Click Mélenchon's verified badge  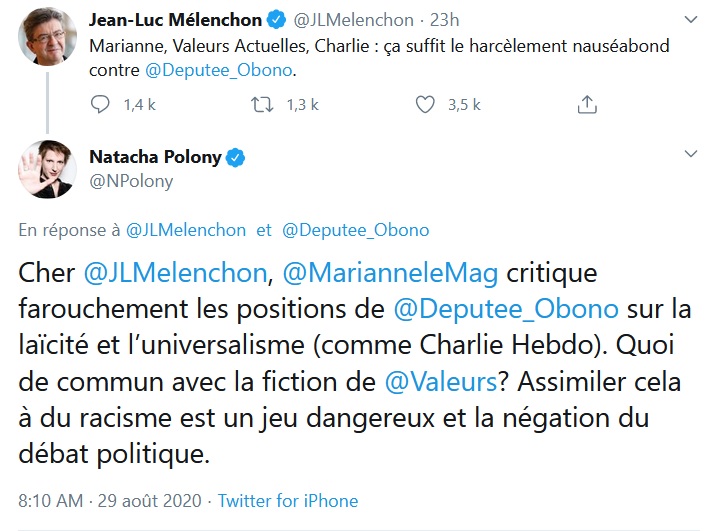(x=279, y=20)
